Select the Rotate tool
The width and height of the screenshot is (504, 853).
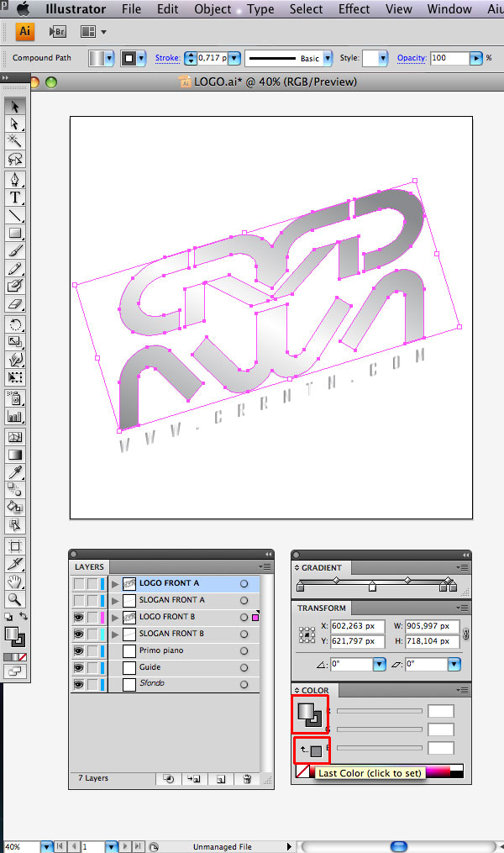(x=14, y=324)
